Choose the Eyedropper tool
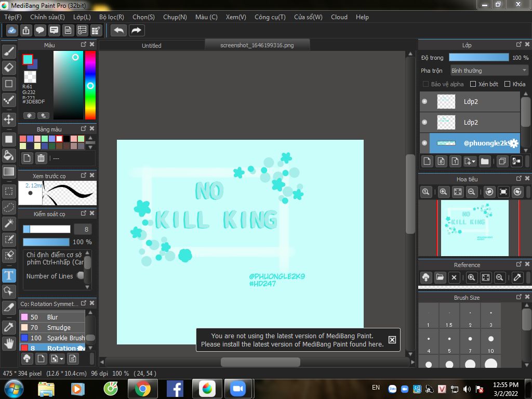Screen dimensions: 532x399 (8, 327)
